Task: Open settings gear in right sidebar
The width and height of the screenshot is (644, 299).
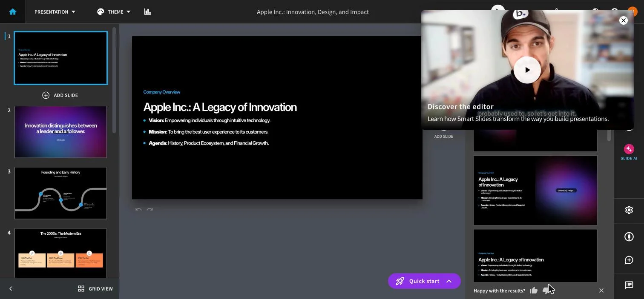Action: tap(629, 210)
